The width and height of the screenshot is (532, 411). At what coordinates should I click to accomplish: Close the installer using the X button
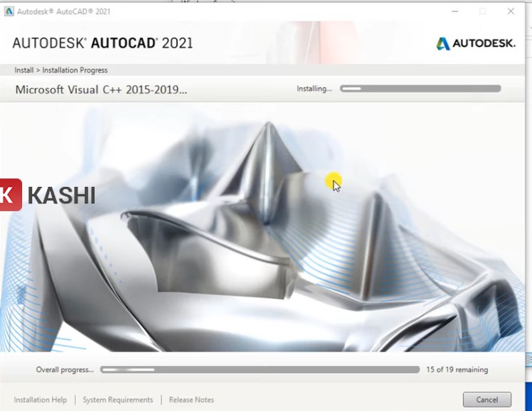pos(511,11)
